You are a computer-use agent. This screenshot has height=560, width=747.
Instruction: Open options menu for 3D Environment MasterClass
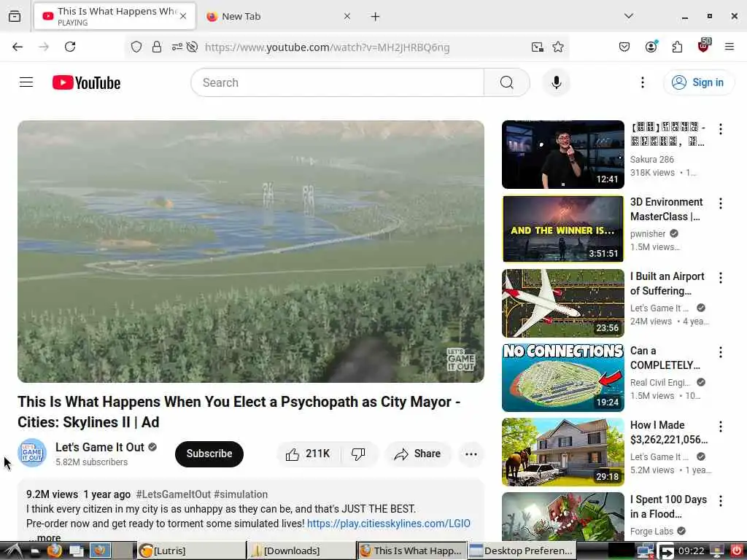pos(720,203)
